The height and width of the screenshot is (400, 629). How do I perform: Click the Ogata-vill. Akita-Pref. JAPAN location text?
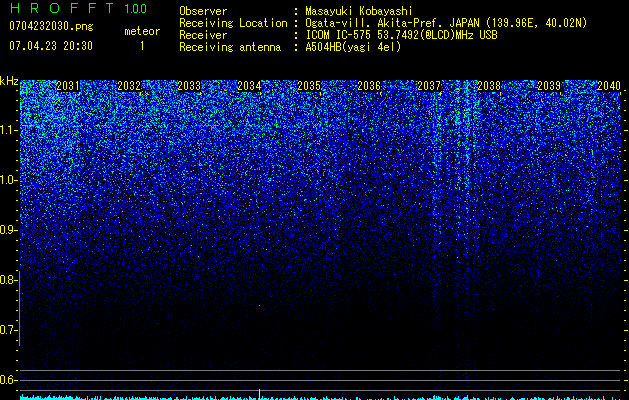click(x=446, y=23)
